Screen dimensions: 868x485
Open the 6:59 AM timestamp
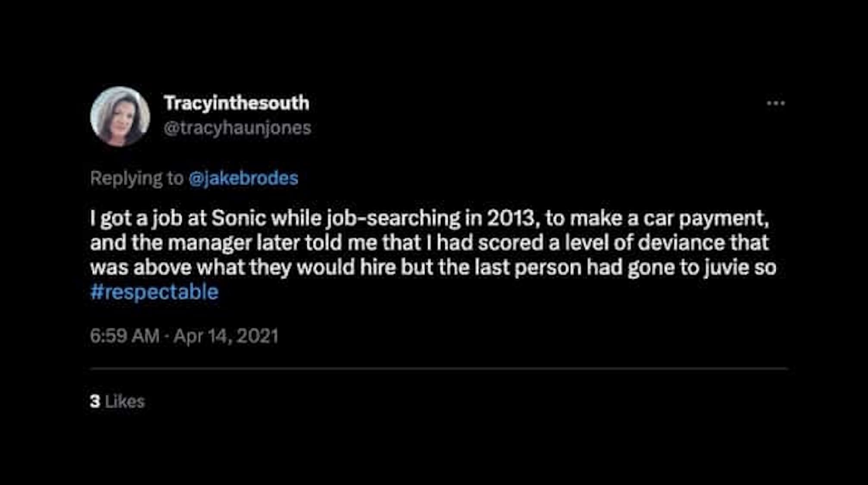click(125, 336)
